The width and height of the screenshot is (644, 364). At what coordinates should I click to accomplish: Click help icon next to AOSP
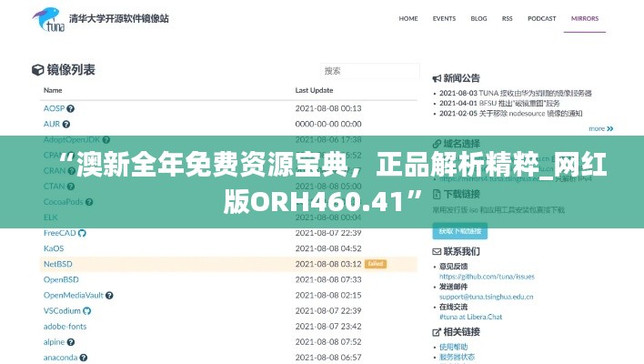pos(71,108)
